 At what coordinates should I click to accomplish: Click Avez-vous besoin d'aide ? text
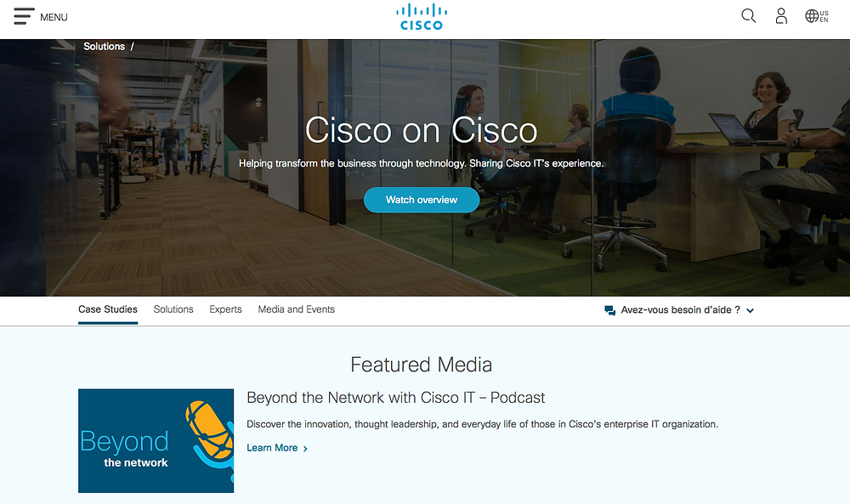coord(680,310)
